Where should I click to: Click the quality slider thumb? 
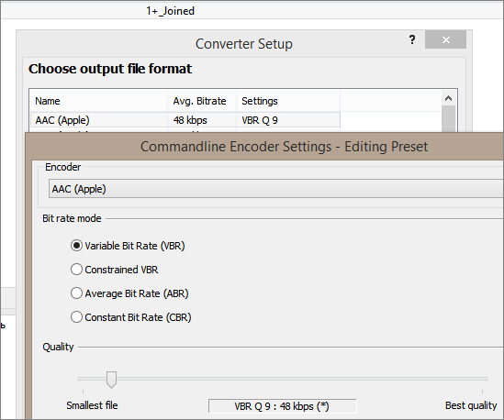[111, 380]
